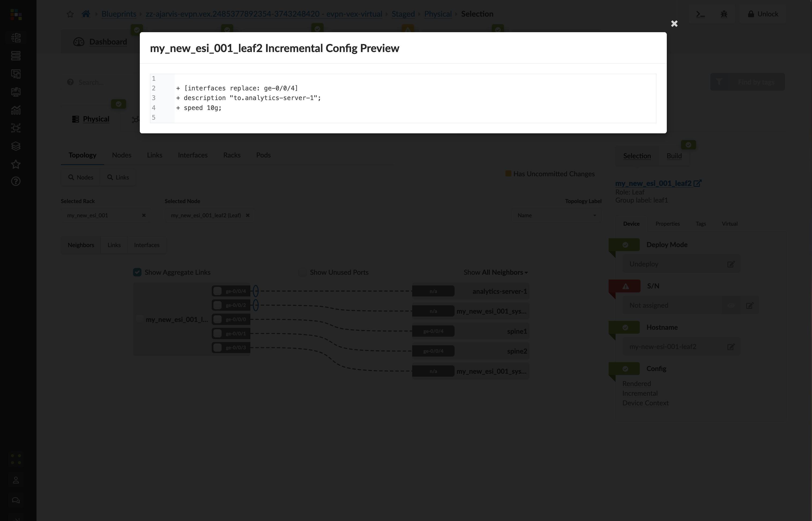Expand Show All Neighbors dropdown
This screenshot has width=812, height=521.
(496, 272)
